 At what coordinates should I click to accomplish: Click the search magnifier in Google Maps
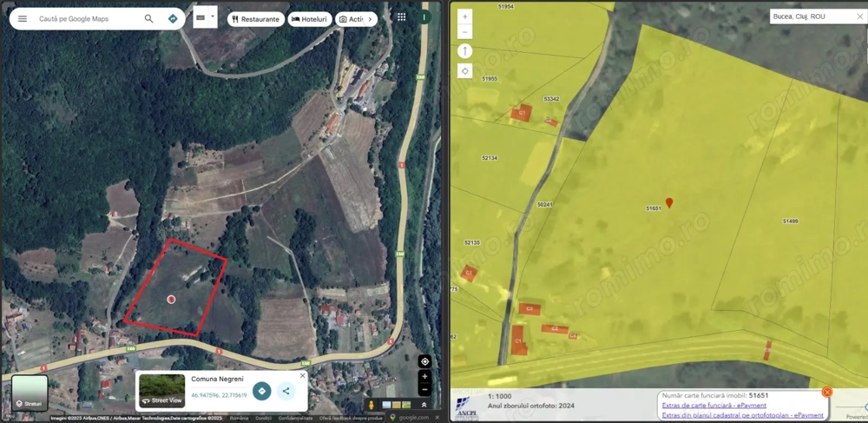pyautogui.click(x=149, y=18)
